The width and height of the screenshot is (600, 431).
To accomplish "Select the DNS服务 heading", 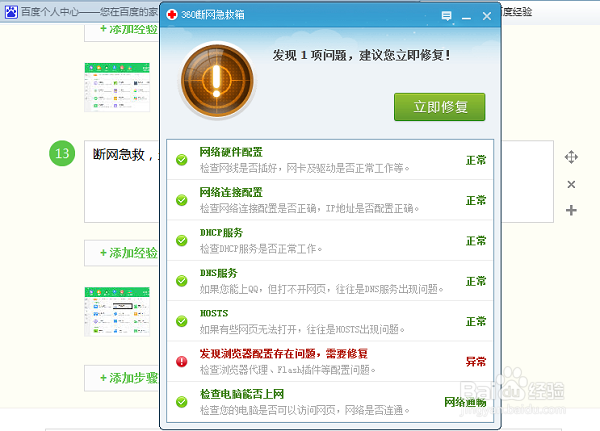I will click(218, 273).
